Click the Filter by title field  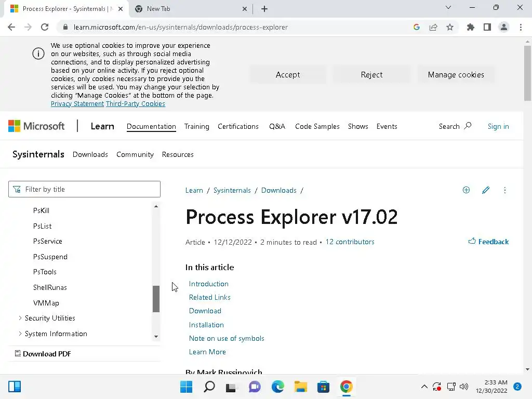[84, 189]
